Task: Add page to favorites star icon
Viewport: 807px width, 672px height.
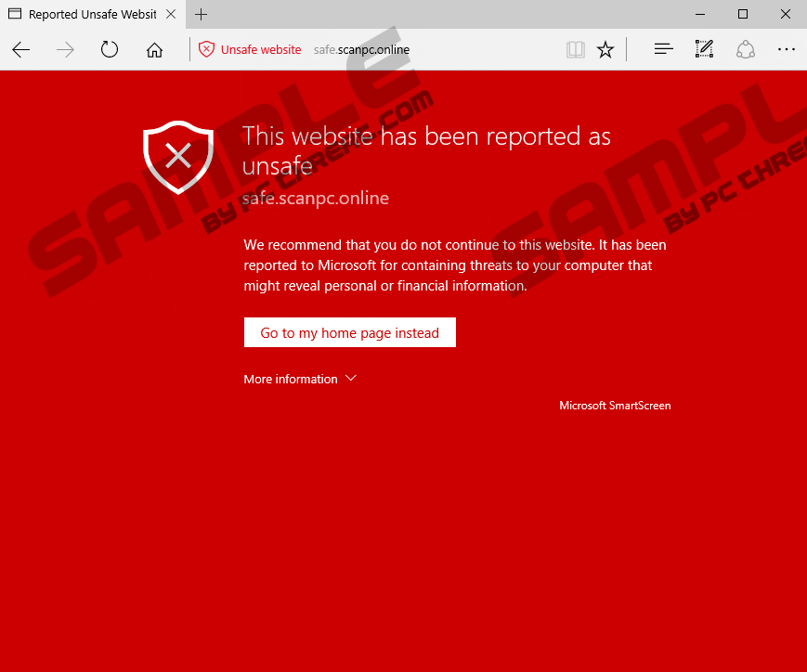Action: (x=605, y=50)
